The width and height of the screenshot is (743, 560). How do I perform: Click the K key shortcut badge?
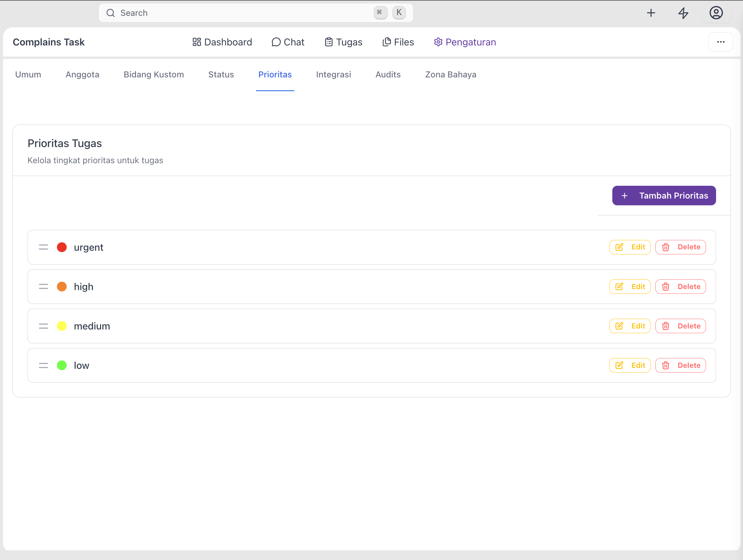[x=399, y=13]
